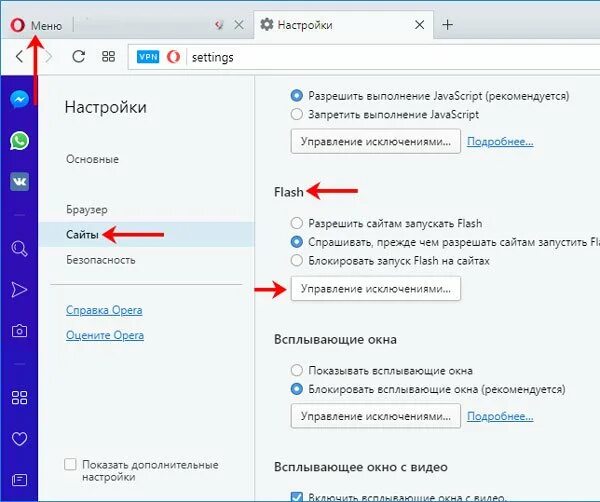Open search magnifier in sidebar
The height and width of the screenshot is (502, 600).
20,248
